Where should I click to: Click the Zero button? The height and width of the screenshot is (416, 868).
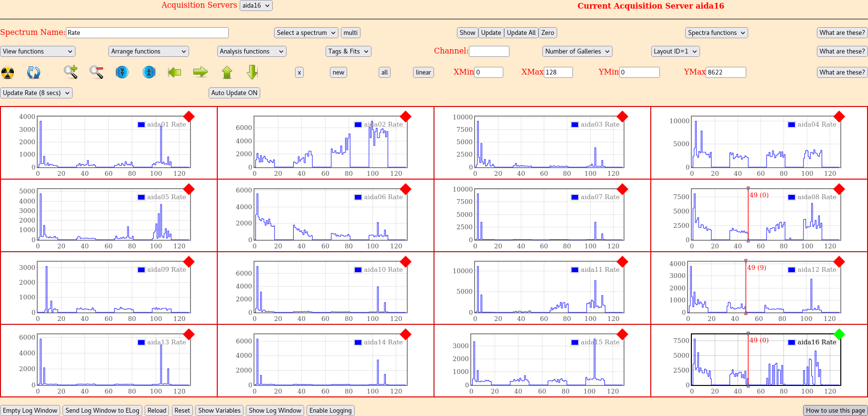pyautogui.click(x=548, y=32)
